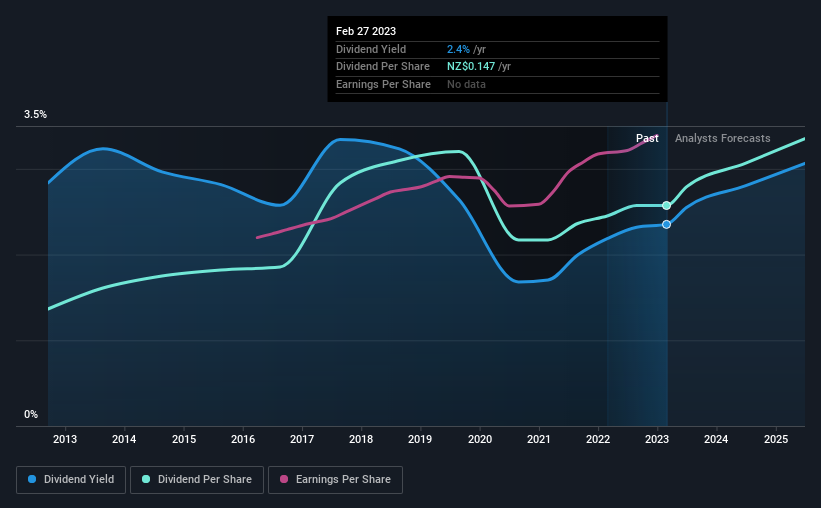Toggle the Dividend Per Share legend series
The width and height of the screenshot is (821, 508).
coord(197,480)
